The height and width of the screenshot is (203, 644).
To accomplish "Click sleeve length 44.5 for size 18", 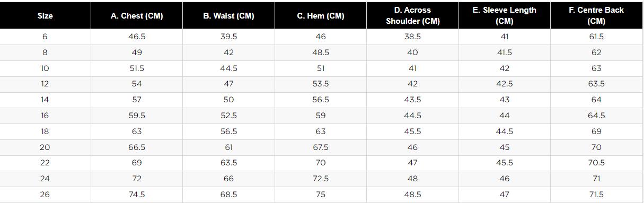I will point(505,131).
